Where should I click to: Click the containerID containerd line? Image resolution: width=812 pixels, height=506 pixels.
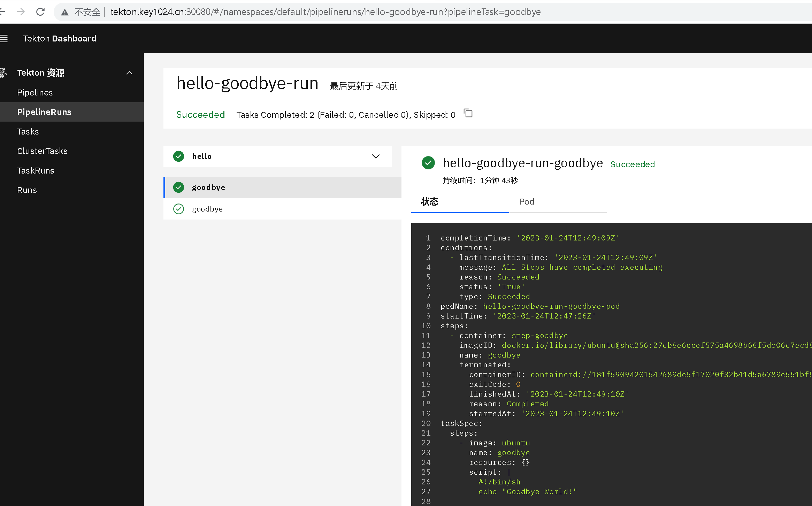[641, 375]
